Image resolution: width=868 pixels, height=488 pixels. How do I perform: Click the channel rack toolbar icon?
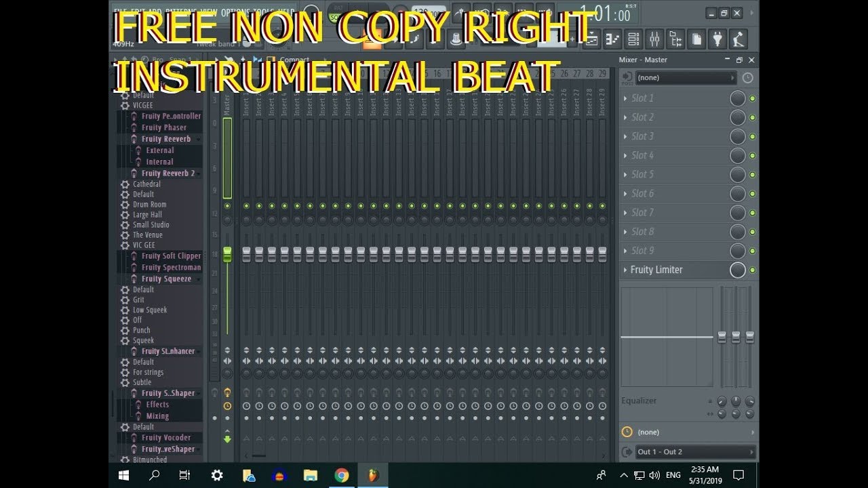633,39
